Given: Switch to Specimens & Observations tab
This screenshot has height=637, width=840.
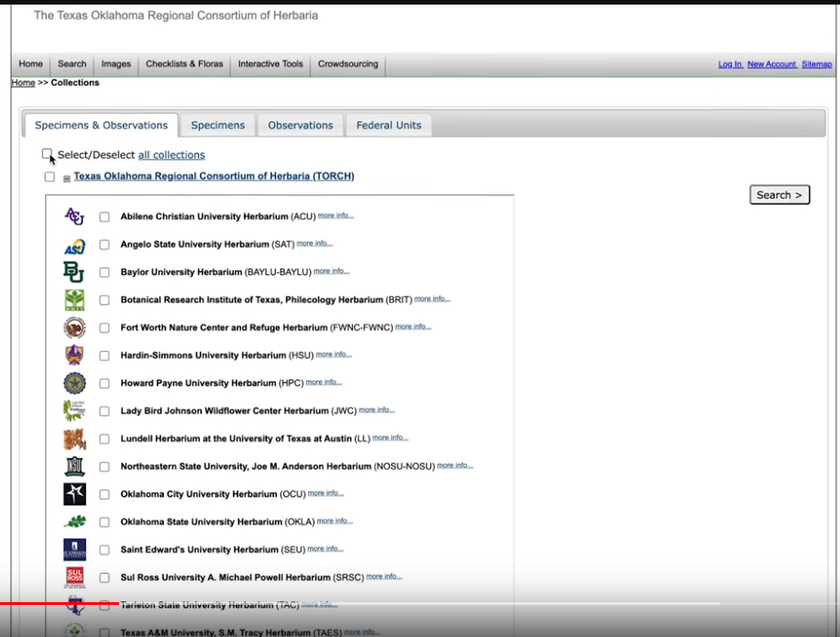Looking at the screenshot, I should click(x=101, y=126).
